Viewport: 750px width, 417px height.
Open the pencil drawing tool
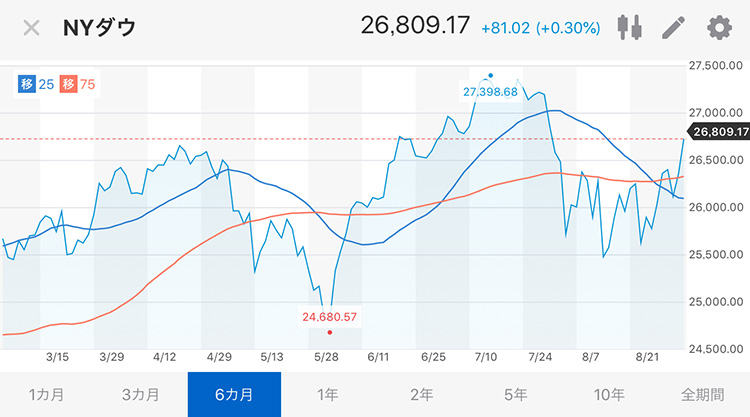click(x=673, y=27)
